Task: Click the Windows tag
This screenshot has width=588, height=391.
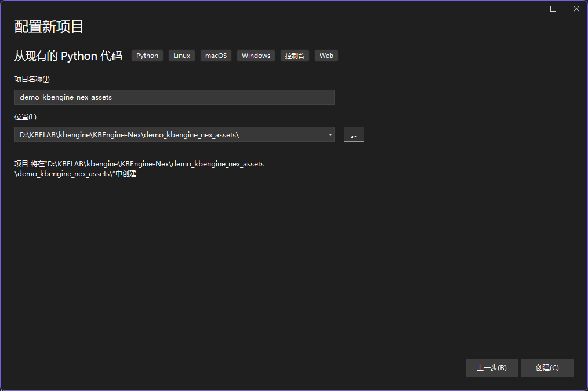Action: 256,56
